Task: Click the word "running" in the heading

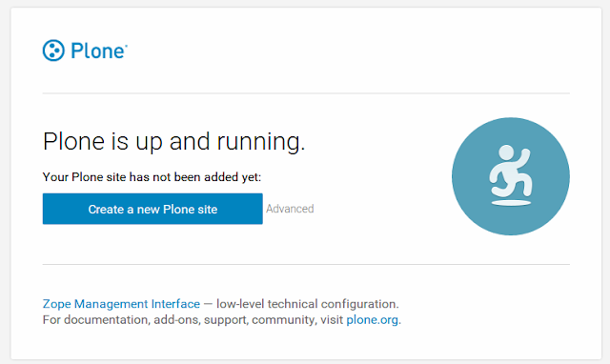Action: click(x=260, y=142)
